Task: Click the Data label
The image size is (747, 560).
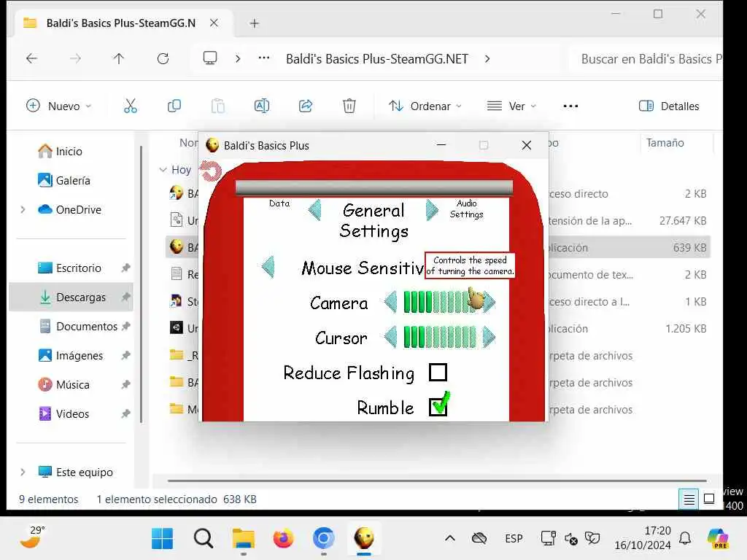Action: [279, 203]
